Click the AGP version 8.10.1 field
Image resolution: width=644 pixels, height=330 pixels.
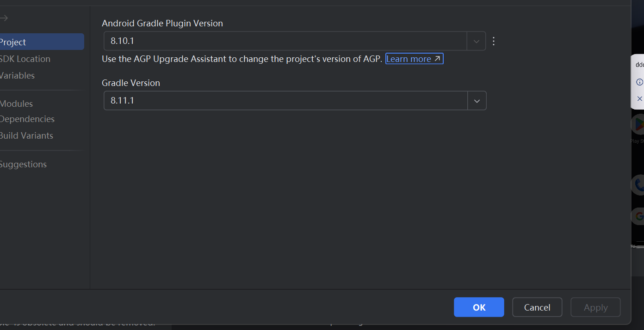(285, 41)
